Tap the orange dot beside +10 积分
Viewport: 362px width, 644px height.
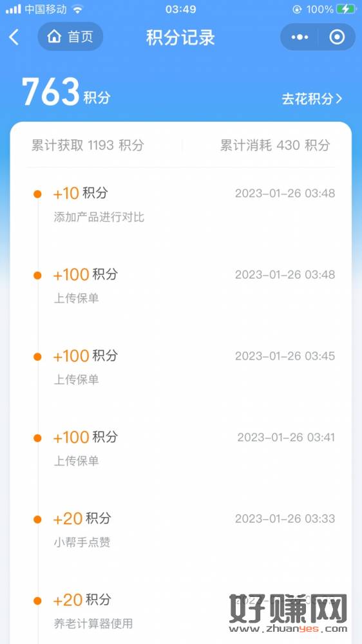[x=37, y=193]
